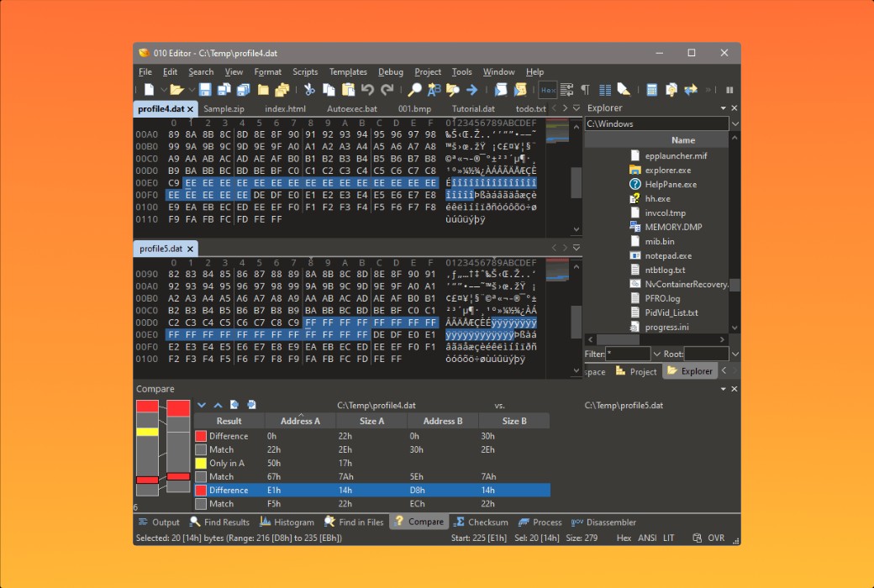
Task: Open the Histogram panel
Action: [x=287, y=522]
